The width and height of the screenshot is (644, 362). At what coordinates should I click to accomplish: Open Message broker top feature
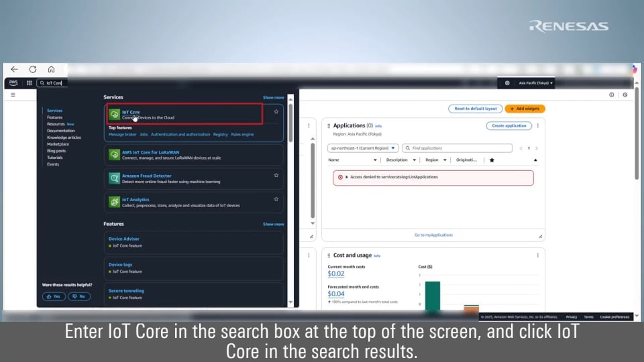point(122,135)
